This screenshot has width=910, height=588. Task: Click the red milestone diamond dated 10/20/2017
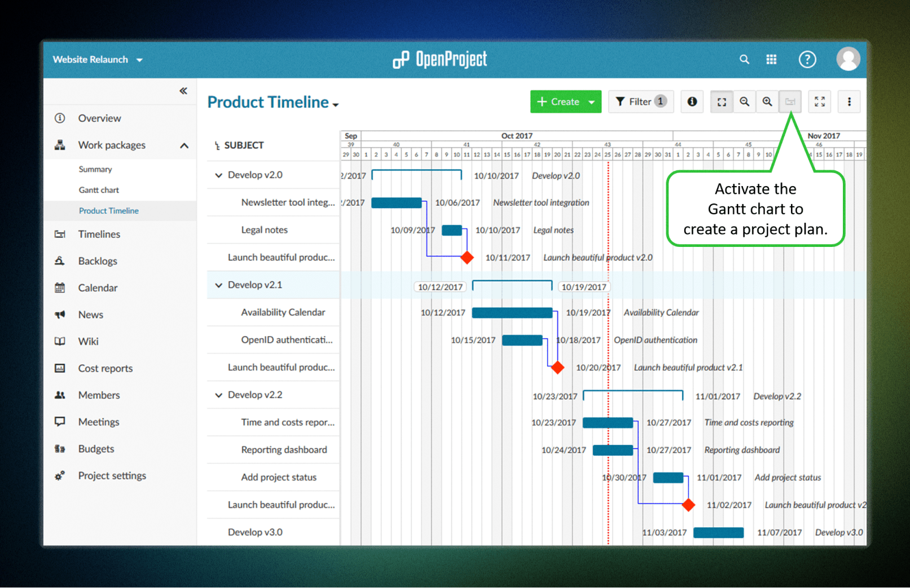click(x=557, y=368)
